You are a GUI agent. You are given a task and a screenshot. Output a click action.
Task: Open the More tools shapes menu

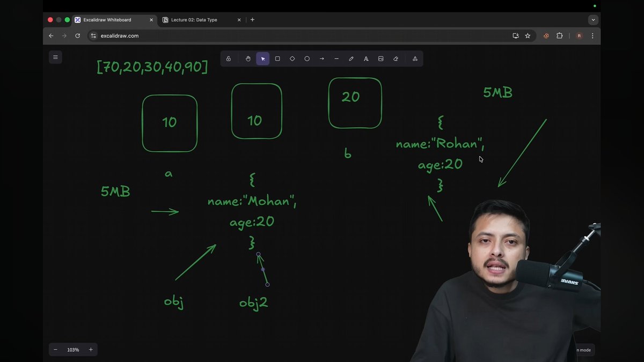pyautogui.click(x=415, y=58)
